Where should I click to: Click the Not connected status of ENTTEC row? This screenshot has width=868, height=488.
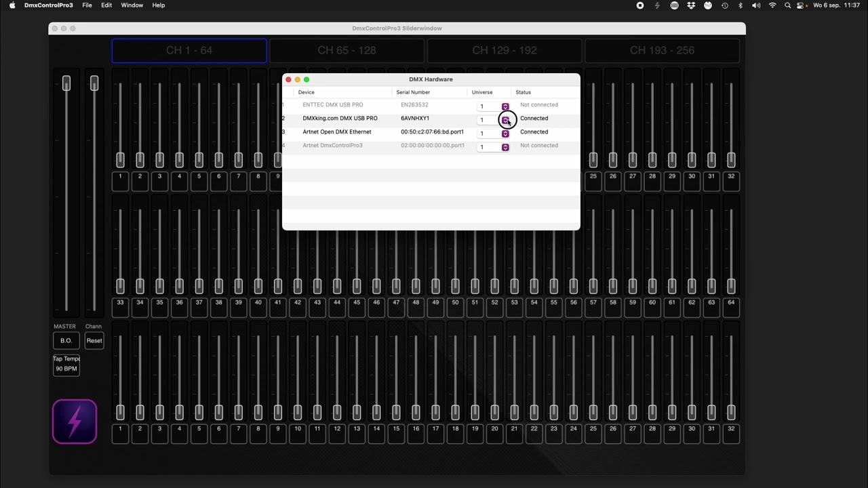(539, 105)
